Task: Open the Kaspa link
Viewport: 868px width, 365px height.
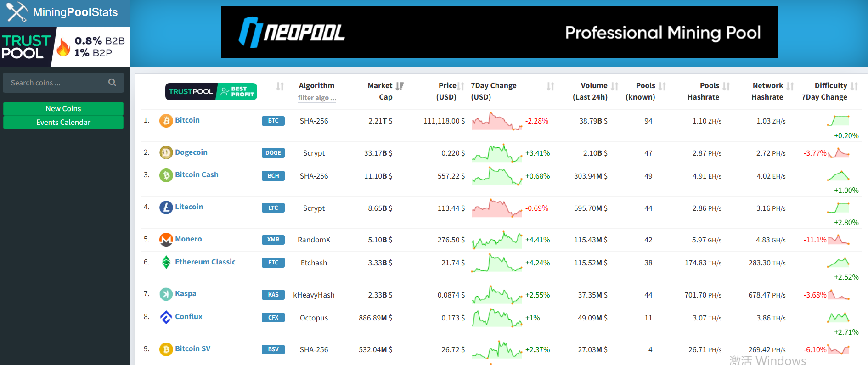Action: (x=186, y=293)
